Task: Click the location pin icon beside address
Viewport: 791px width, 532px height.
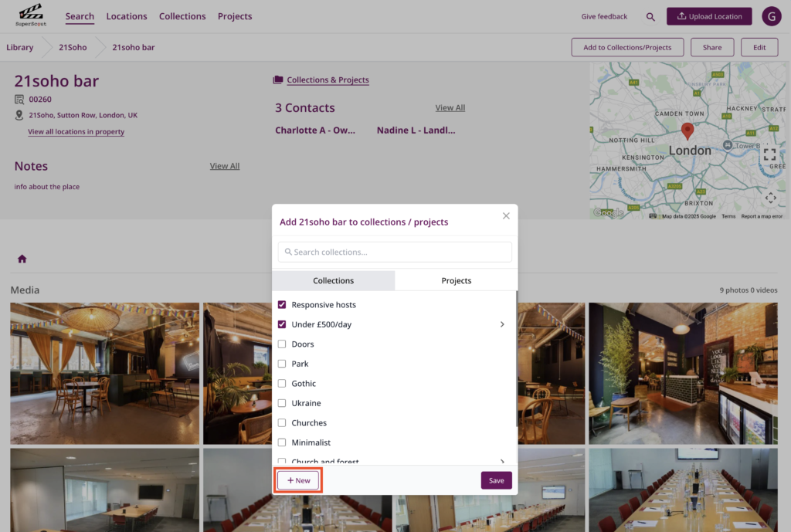Action: 19,115
